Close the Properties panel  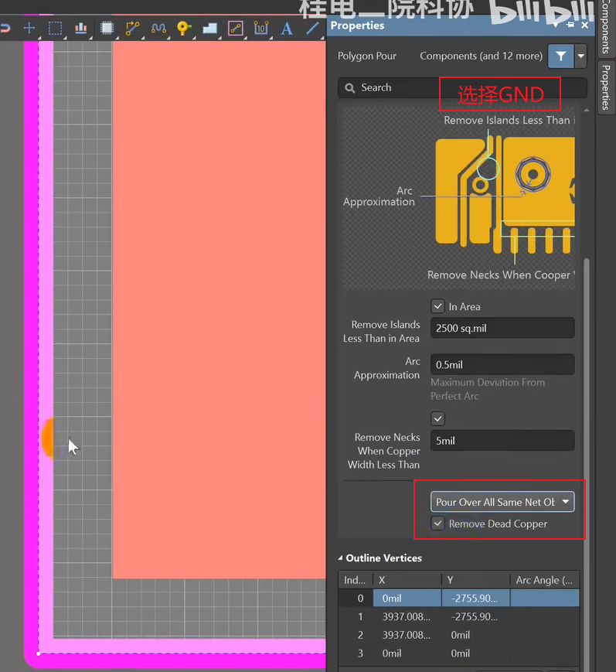(585, 26)
